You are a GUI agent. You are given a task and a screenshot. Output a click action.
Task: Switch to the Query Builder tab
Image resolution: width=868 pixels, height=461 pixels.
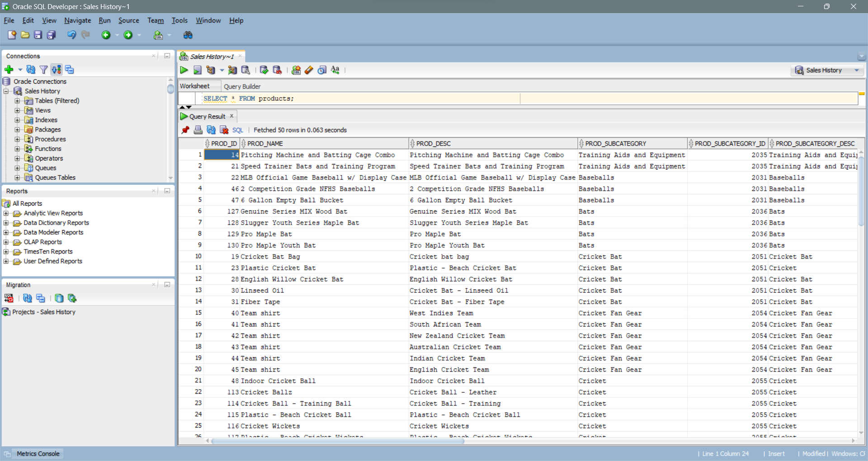[242, 86]
